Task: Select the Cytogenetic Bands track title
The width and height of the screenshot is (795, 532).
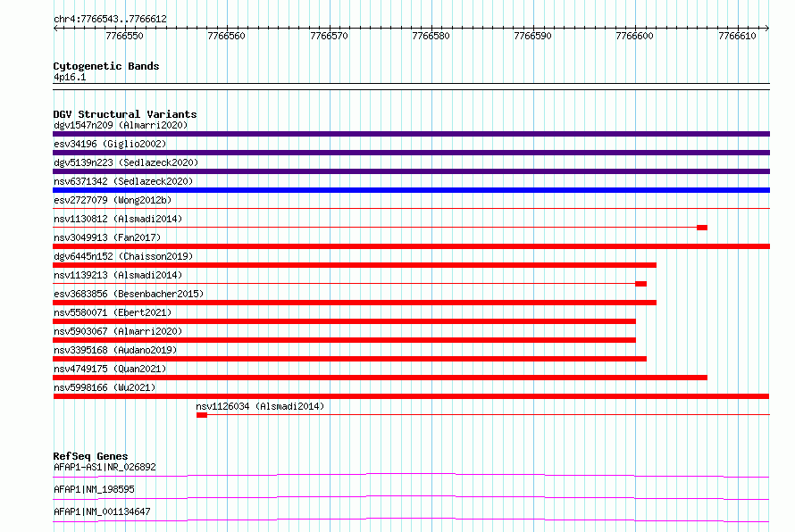Action: click(106, 66)
